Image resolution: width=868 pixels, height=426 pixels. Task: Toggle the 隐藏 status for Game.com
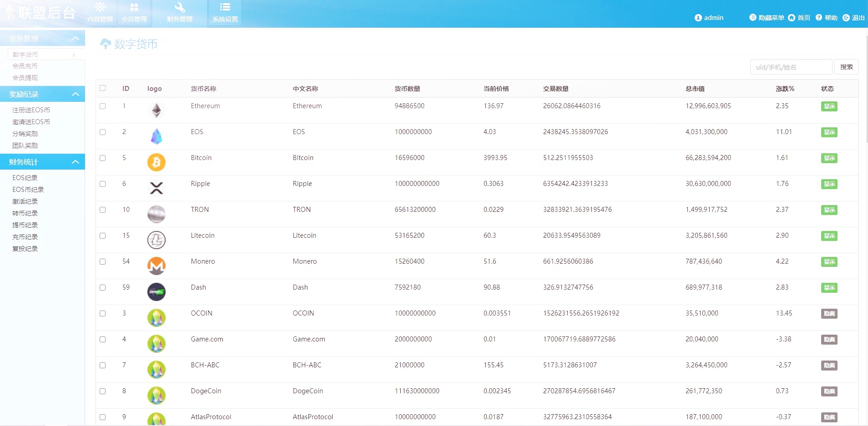click(x=829, y=340)
